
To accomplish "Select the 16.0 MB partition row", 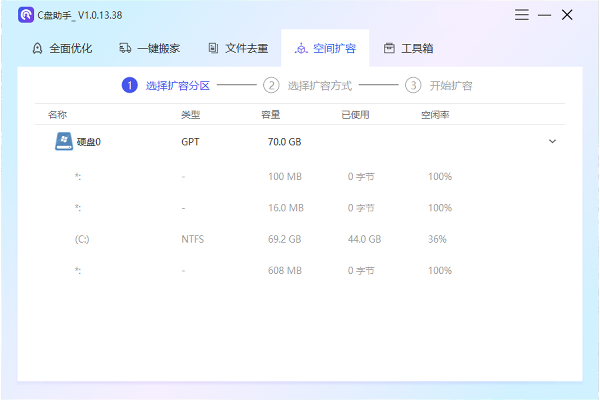I will [x=300, y=208].
